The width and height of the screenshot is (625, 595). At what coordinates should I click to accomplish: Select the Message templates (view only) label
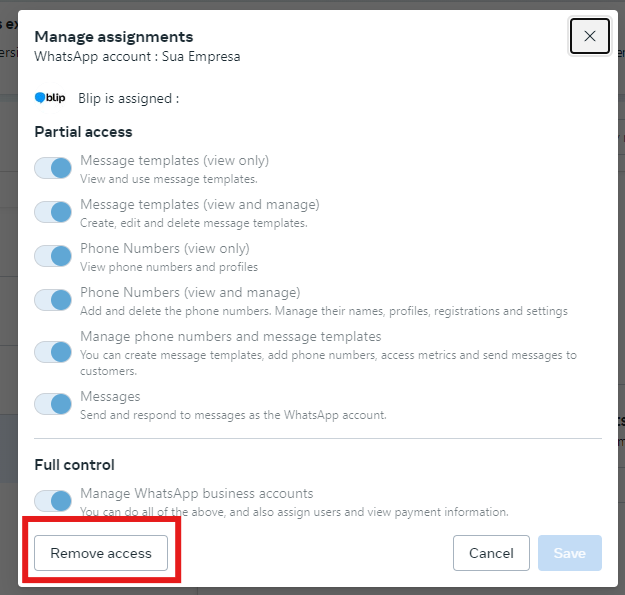tap(175, 160)
